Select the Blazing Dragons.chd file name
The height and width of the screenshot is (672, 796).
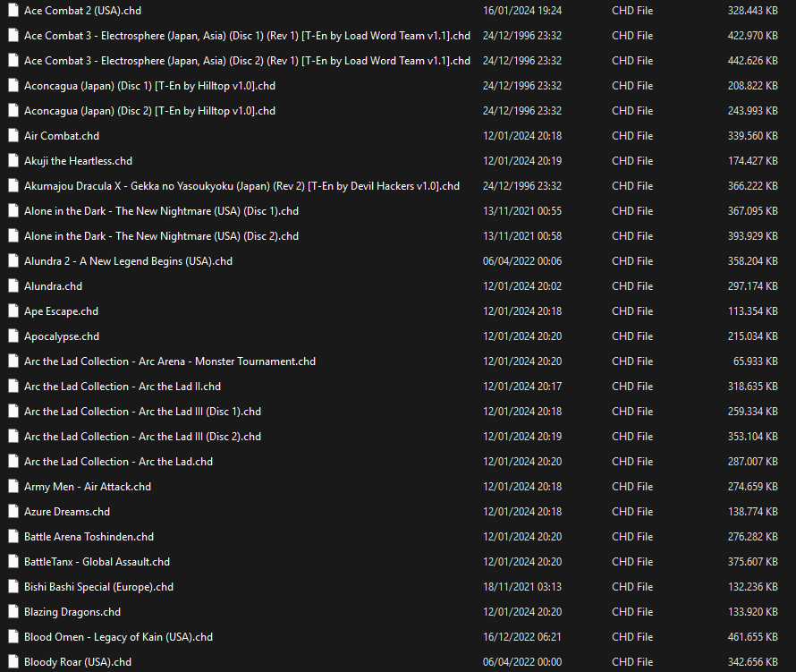pos(72,611)
